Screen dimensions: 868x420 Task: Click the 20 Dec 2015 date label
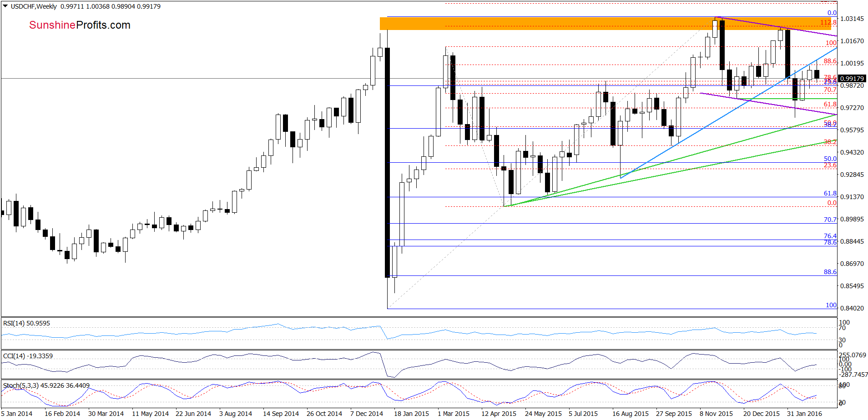coord(762,414)
